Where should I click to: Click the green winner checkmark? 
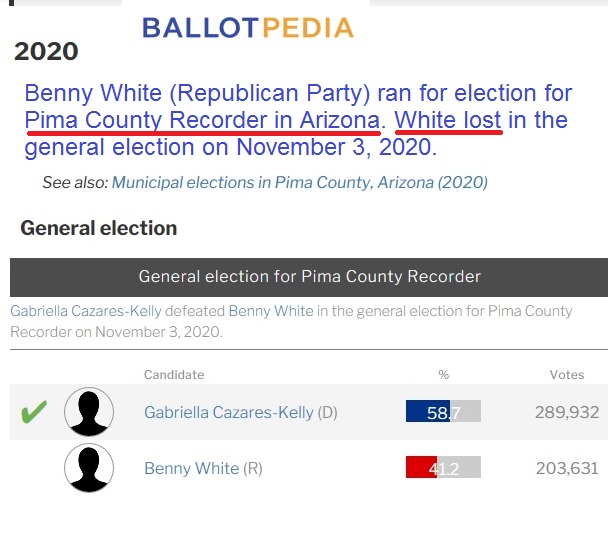pos(34,412)
